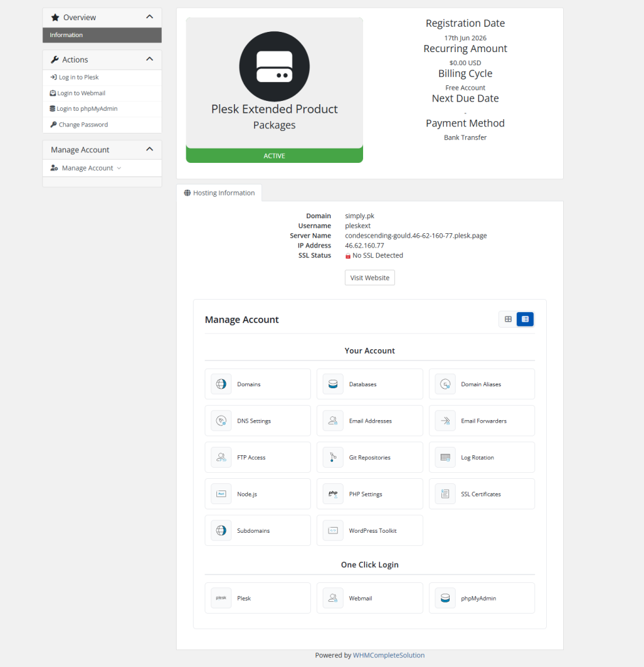
Task: Choose Log in to Plesk action
Action: [x=102, y=78]
